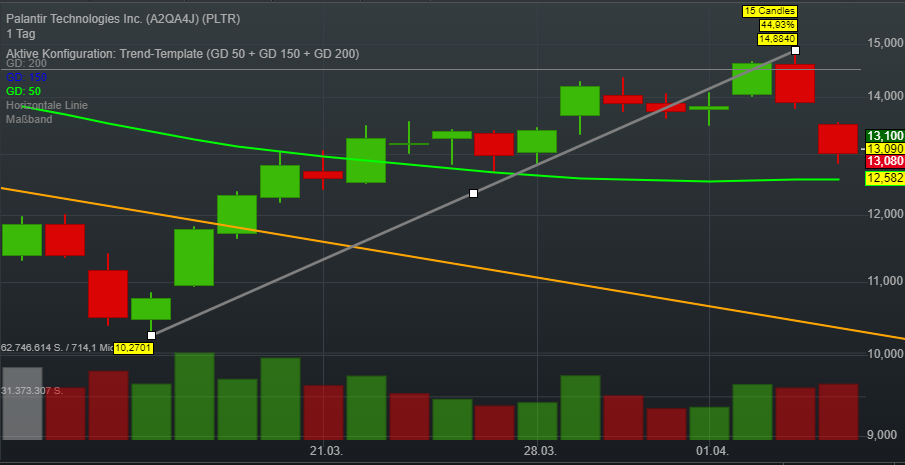Viewport: 905px width, 465px height.
Task: Click the 01.04. date axis label
Action: tap(714, 451)
